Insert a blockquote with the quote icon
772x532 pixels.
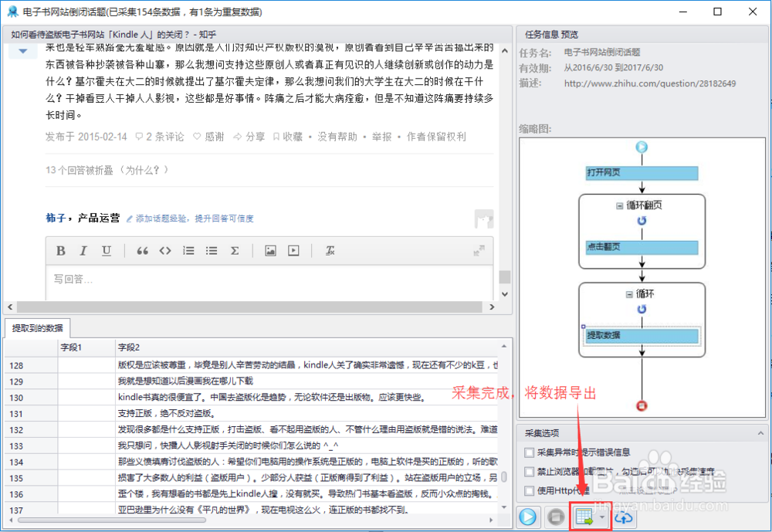tap(142, 251)
